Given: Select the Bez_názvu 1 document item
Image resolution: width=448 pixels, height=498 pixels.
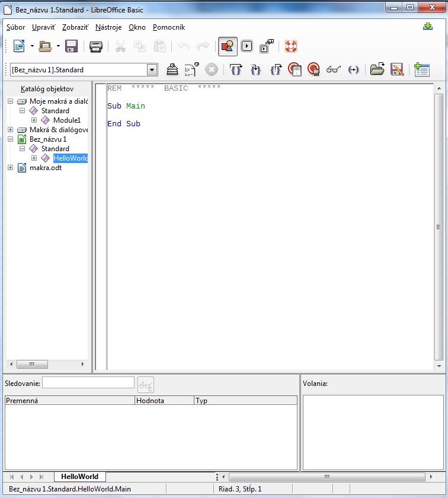Looking at the screenshot, I should (48, 139).
